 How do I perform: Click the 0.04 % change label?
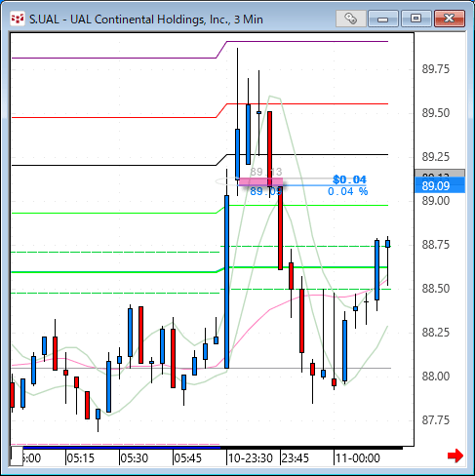[347, 191]
